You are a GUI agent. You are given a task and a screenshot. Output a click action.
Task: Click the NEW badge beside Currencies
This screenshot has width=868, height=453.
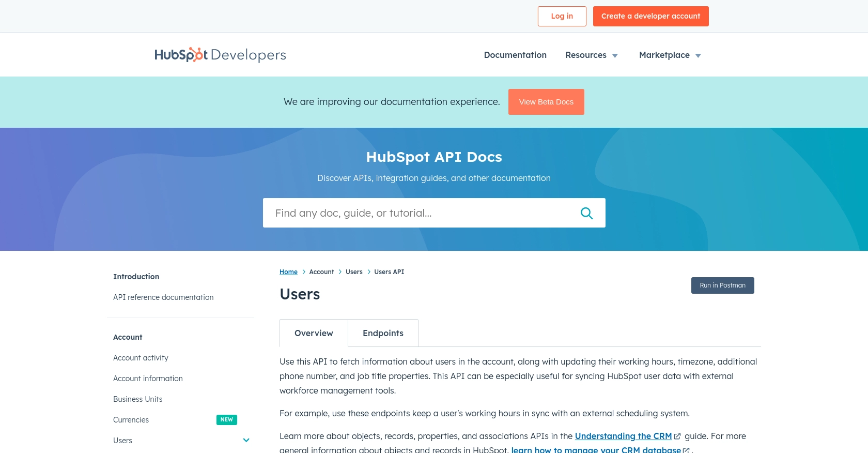click(227, 420)
